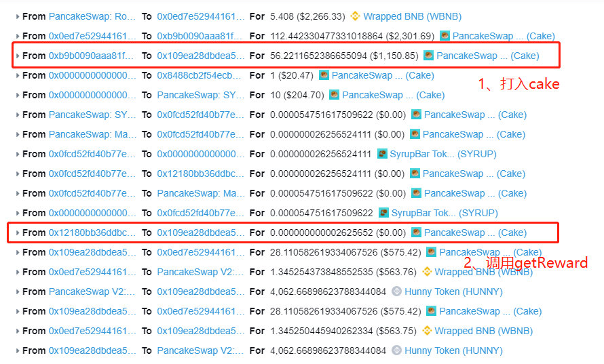604x364 pixels.
Task: Click amount text 0.00000000002625652 ($0.00)
Action: click(x=338, y=232)
